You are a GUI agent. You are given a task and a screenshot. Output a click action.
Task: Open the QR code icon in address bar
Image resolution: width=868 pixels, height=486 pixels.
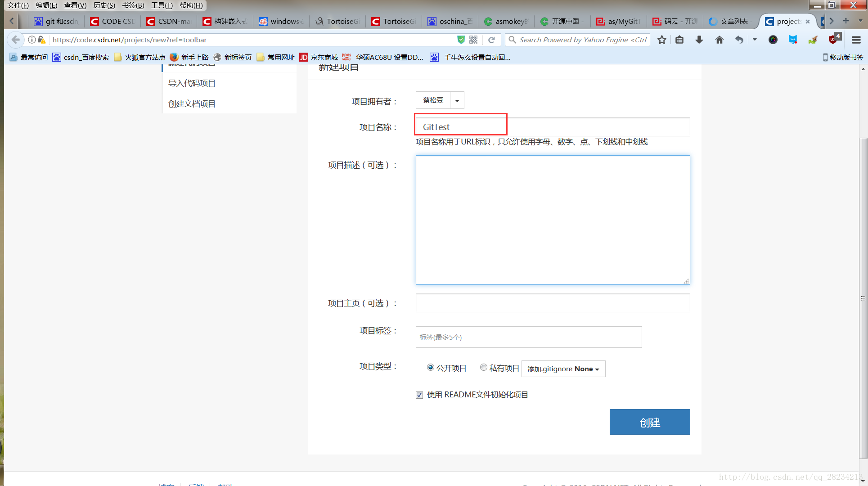coord(473,40)
